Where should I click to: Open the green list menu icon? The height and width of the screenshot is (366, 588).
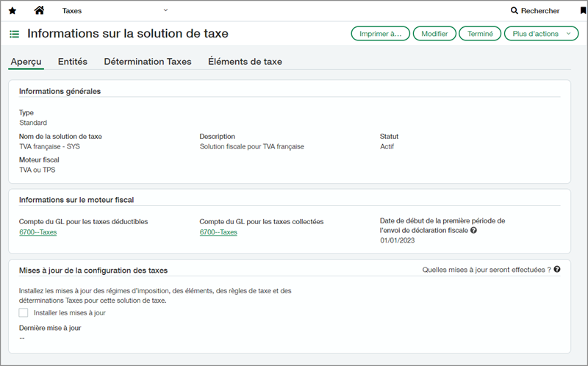pyautogui.click(x=14, y=34)
